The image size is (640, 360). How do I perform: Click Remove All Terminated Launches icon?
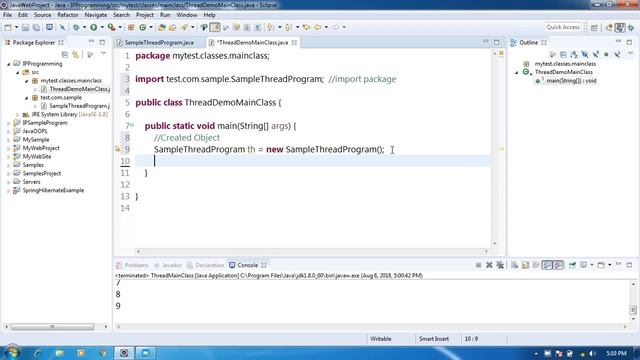coord(500,265)
